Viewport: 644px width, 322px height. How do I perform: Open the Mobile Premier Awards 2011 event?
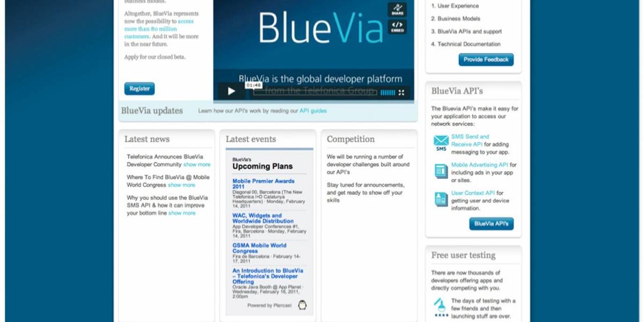pyautogui.click(x=264, y=184)
